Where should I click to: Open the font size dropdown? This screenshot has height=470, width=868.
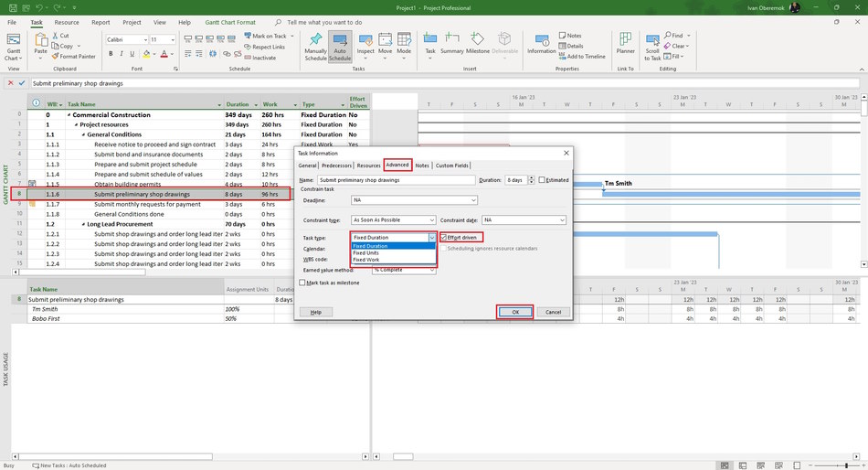pos(173,40)
